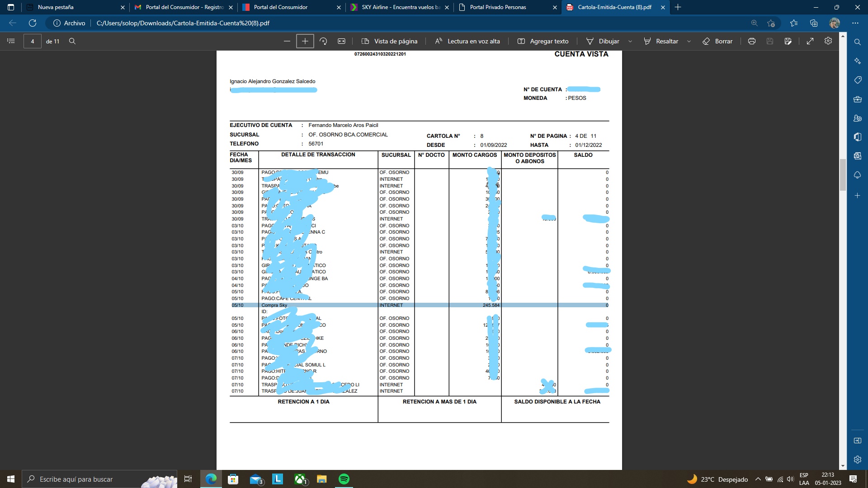Viewport: 868px width, 488px height.
Task: Select the Borrar eraser tool
Action: (717, 41)
